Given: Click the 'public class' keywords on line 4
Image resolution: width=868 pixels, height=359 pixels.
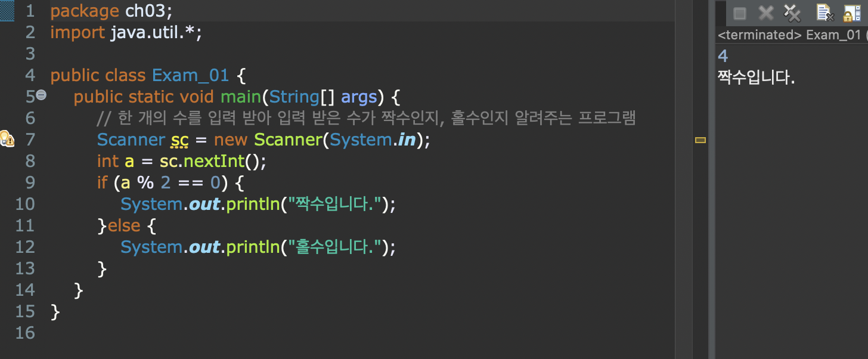Looking at the screenshot, I should click(x=98, y=76).
